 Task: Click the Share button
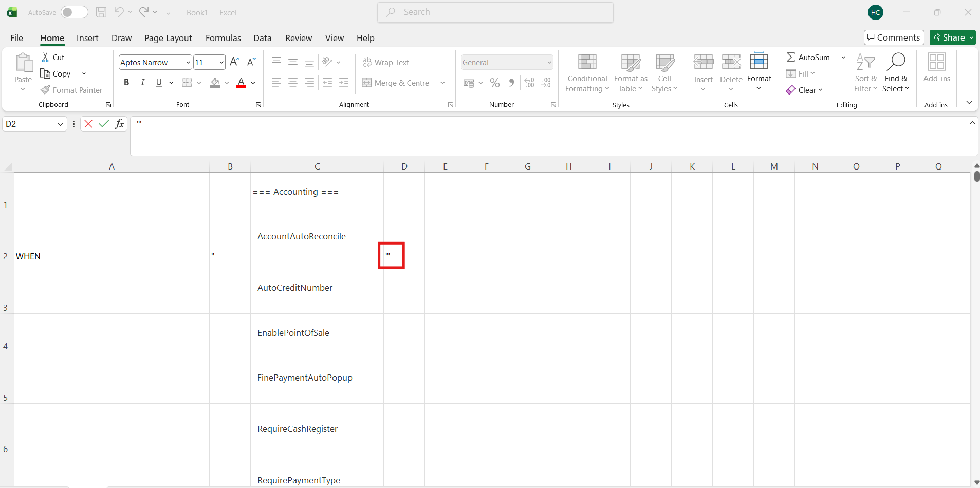949,37
